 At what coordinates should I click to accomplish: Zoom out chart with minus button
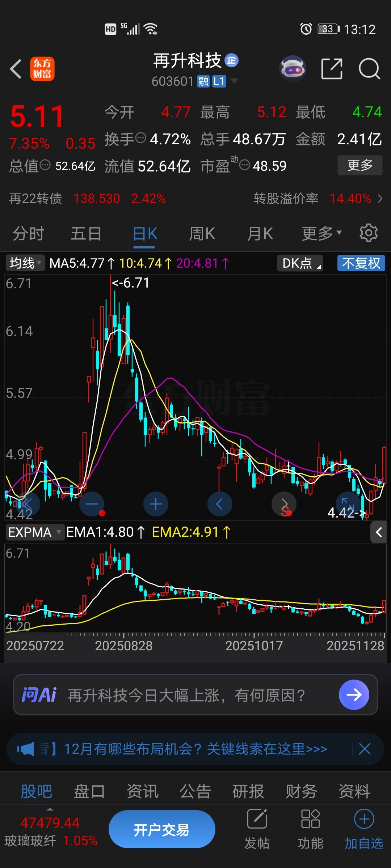coord(92,504)
